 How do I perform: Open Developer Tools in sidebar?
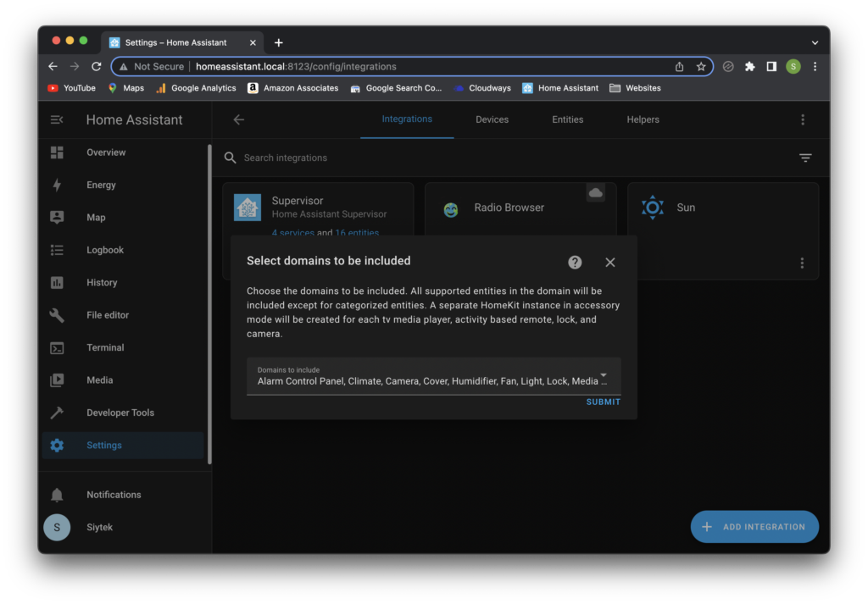click(x=123, y=413)
